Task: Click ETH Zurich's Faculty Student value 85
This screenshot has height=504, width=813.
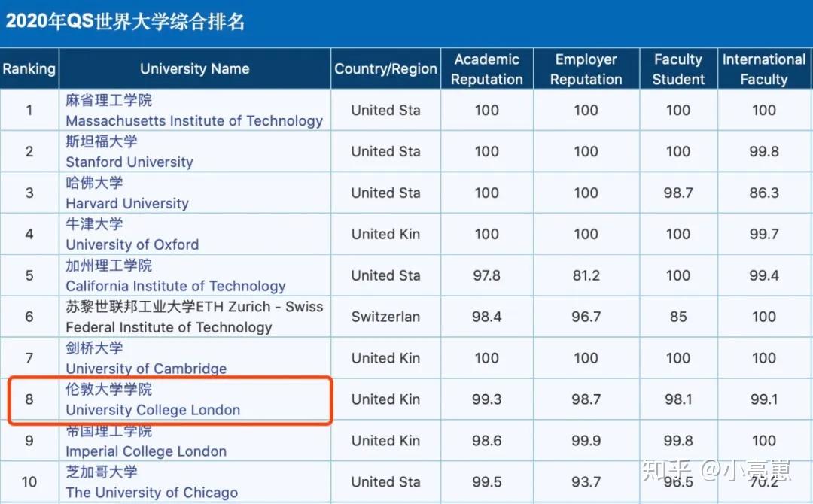Action: 678,317
